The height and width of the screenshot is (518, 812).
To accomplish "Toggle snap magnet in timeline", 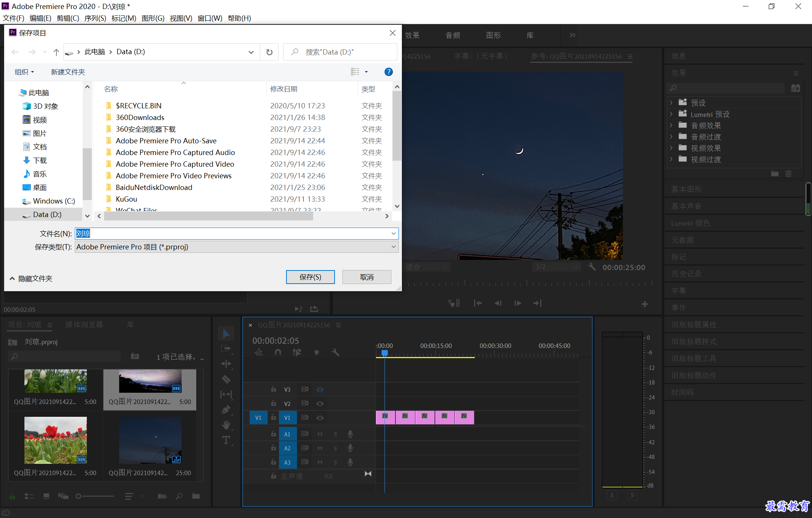I will coord(278,352).
